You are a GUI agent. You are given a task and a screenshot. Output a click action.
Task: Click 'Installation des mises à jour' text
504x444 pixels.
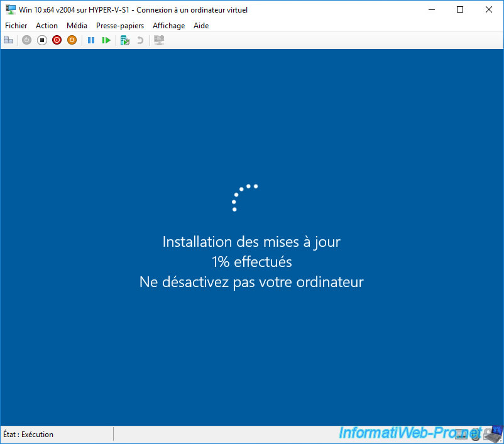coord(251,242)
